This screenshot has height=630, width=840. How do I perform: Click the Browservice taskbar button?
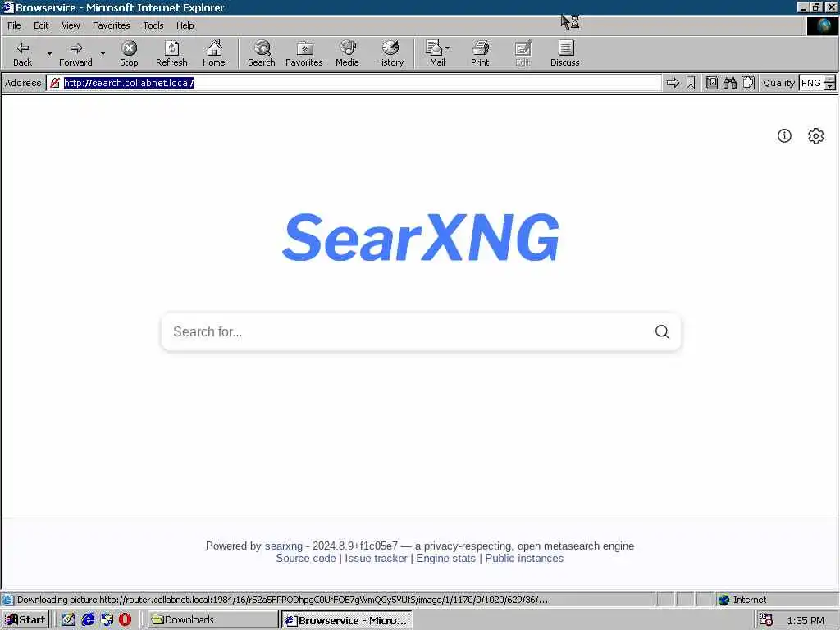[x=347, y=620]
